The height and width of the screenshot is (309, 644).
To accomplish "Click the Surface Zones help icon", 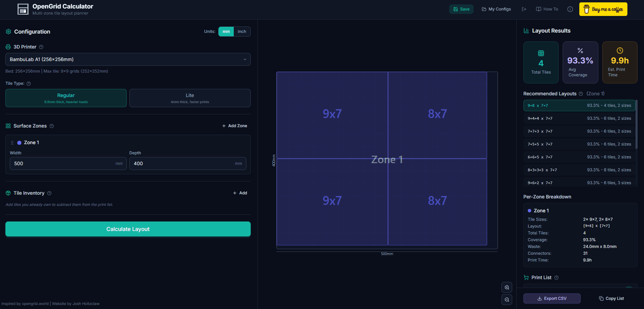I will coord(51,126).
